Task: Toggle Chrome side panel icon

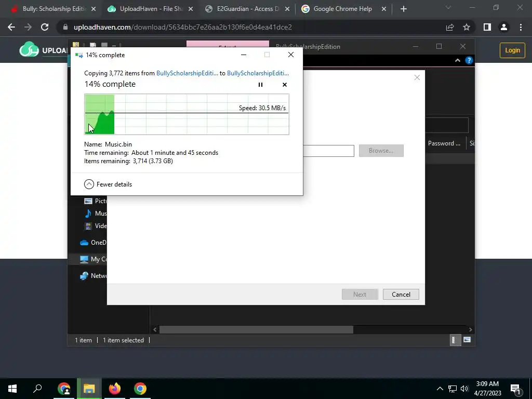Action: click(x=487, y=27)
